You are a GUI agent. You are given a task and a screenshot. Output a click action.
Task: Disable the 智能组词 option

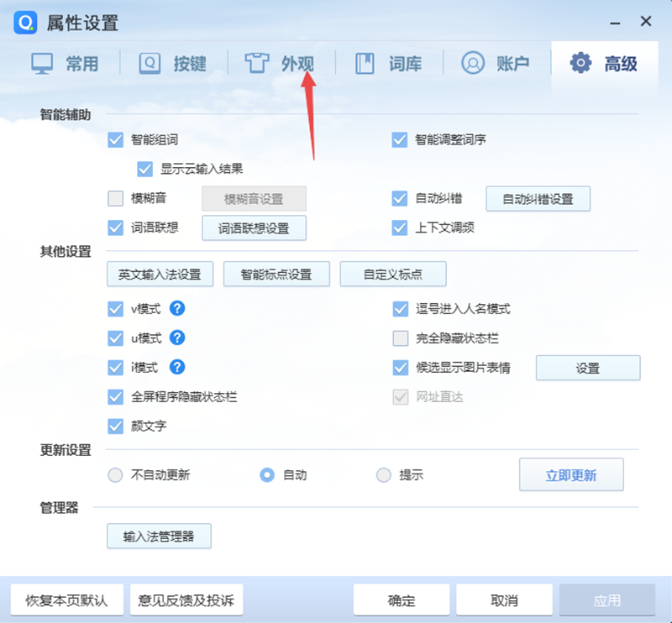115,140
